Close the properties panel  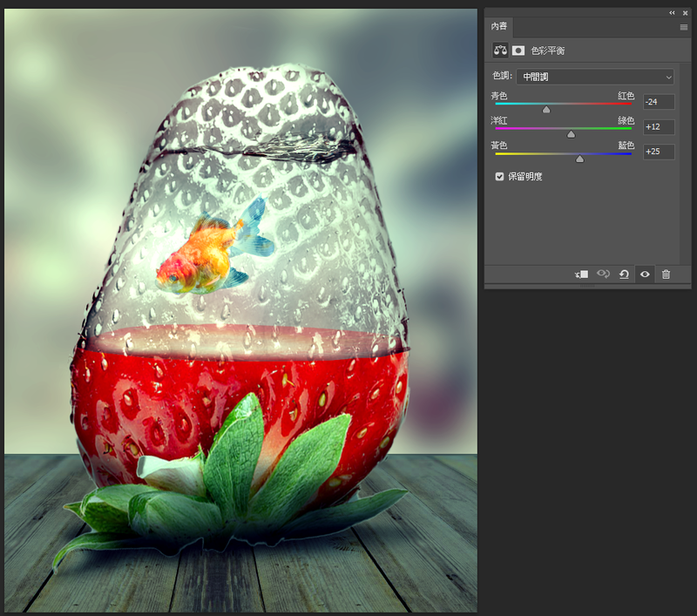tap(685, 13)
